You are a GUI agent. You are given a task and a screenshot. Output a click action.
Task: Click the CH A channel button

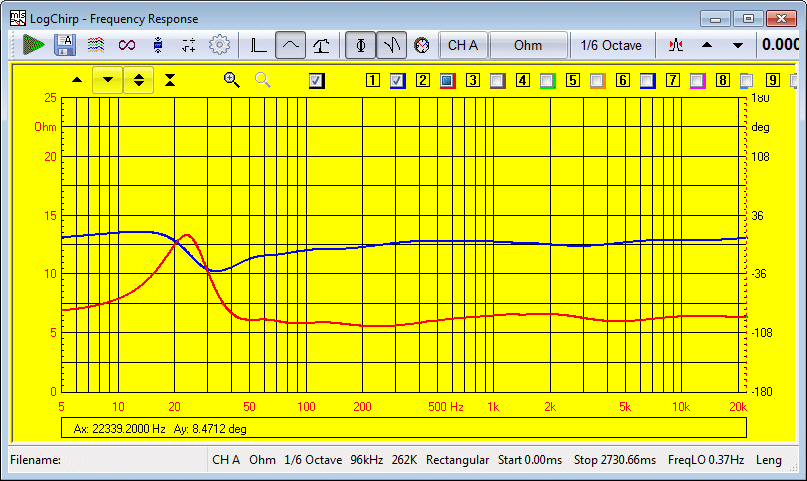tap(463, 45)
